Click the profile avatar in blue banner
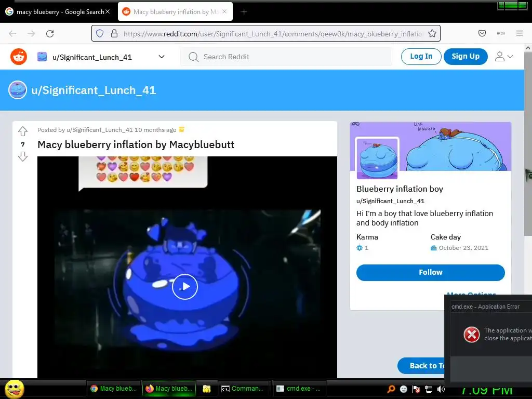This screenshot has width=532, height=399. pos(18,90)
